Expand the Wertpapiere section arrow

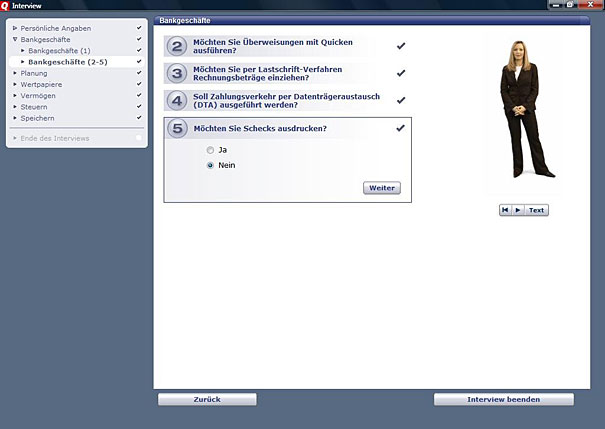[15, 85]
